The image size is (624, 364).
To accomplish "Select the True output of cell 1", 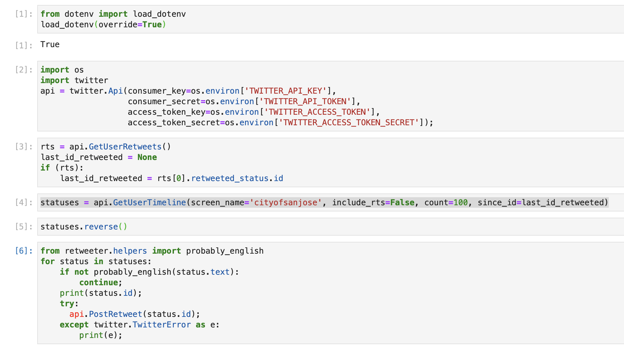I will [x=50, y=44].
